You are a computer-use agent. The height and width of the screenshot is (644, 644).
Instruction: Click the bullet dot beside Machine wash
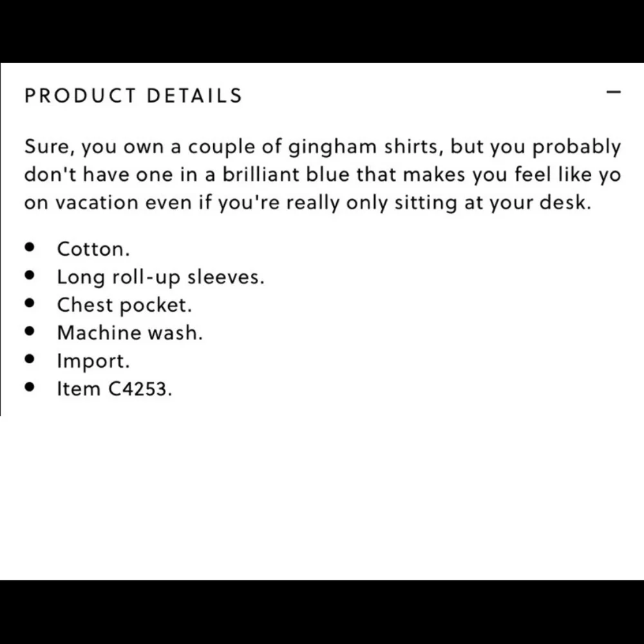pyautogui.click(x=30, y=332)
